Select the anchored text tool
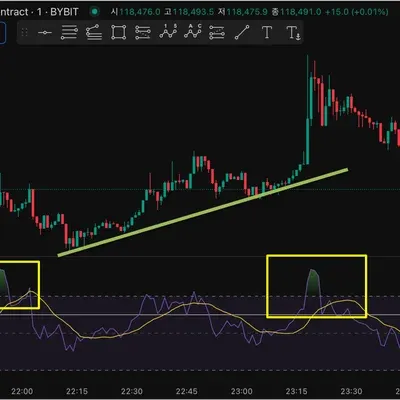 (293, 33)
